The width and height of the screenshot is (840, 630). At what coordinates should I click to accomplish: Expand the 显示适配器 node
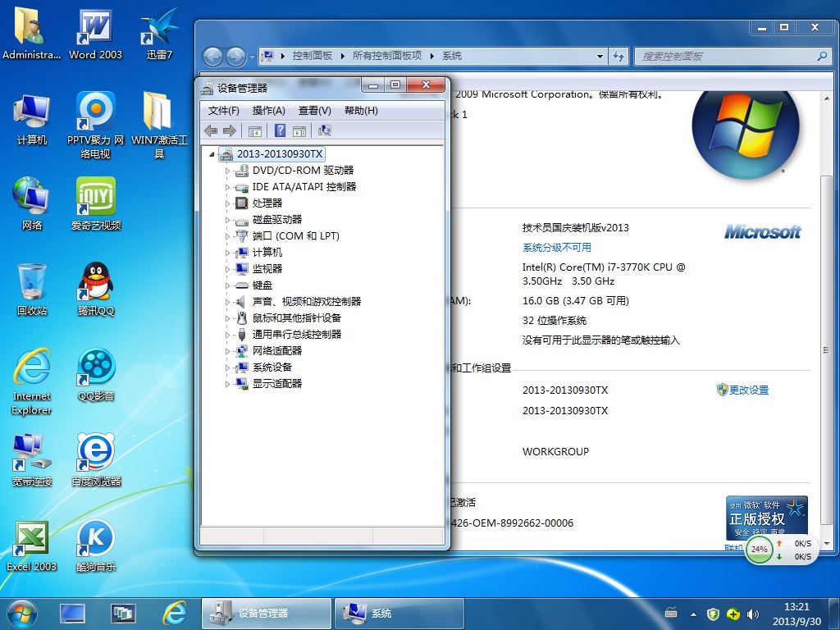(227, 384)
